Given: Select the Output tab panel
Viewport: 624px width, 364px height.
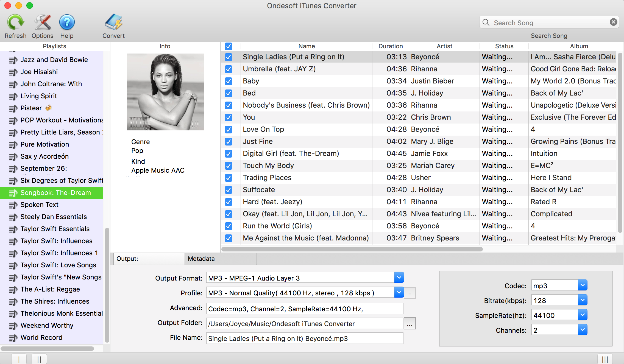Looking at the screenshot, I should click(147, 258).
